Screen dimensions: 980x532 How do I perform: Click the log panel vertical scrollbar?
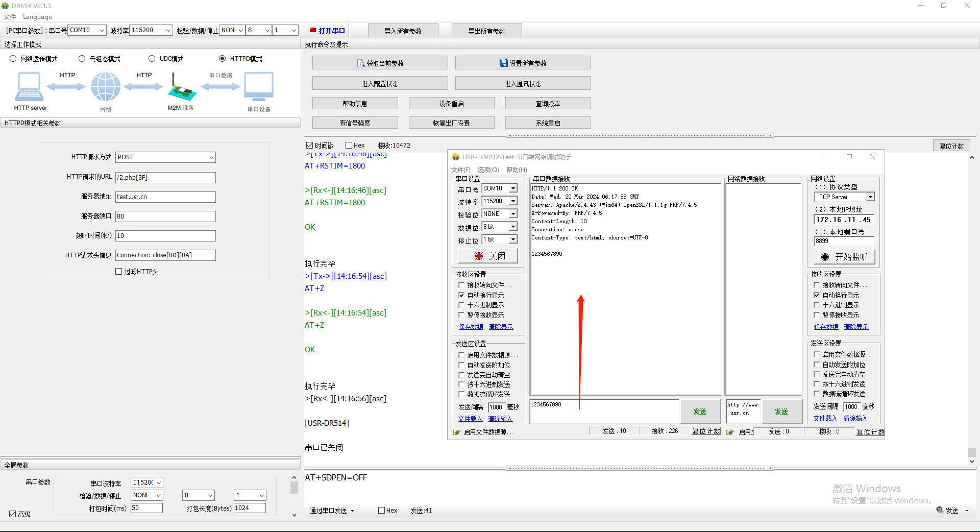click(x=972, y=452)
